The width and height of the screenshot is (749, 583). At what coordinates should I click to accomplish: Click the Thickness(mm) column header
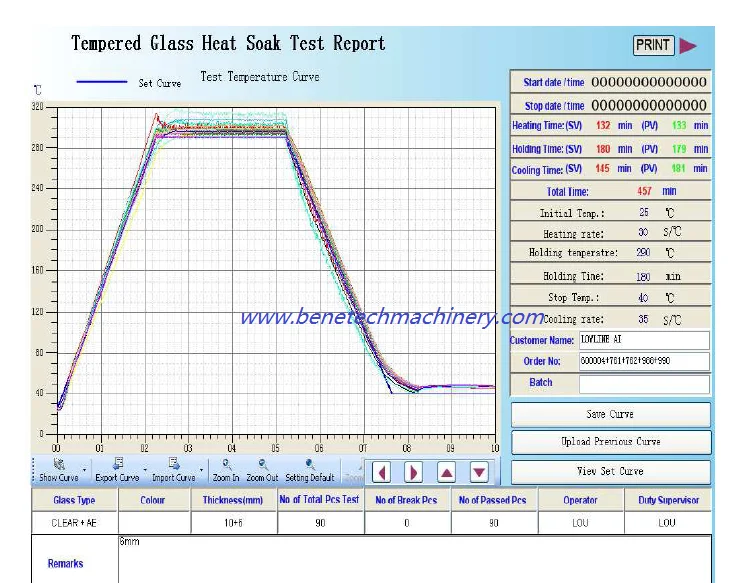click(x=233, y=500)
